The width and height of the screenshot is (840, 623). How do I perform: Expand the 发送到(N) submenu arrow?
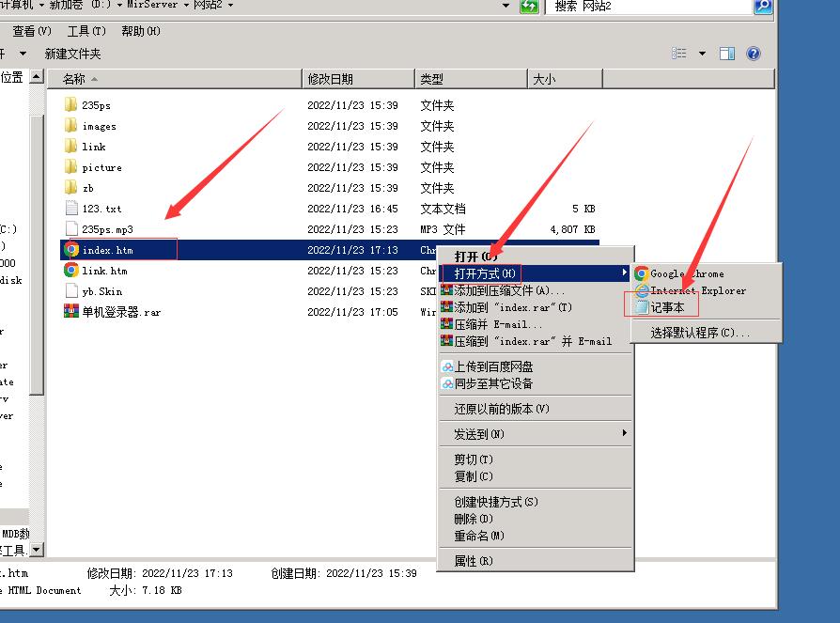point(625,433)
